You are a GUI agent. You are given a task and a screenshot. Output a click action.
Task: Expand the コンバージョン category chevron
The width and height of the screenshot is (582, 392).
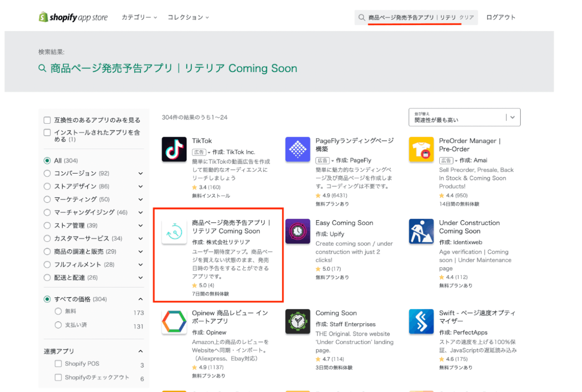pos(141,174)
